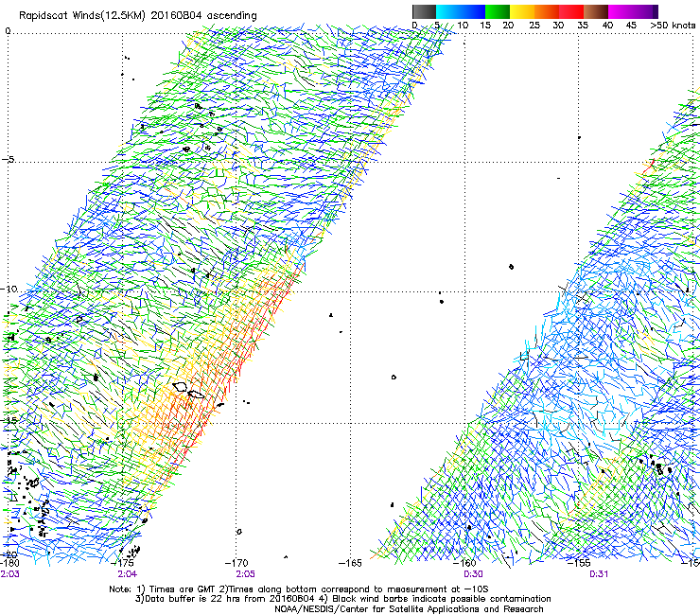Click the '>50 knots' legend label
The width and height of the screenshot is (700, 615).
pyautogui.click(x=673, y=26)
